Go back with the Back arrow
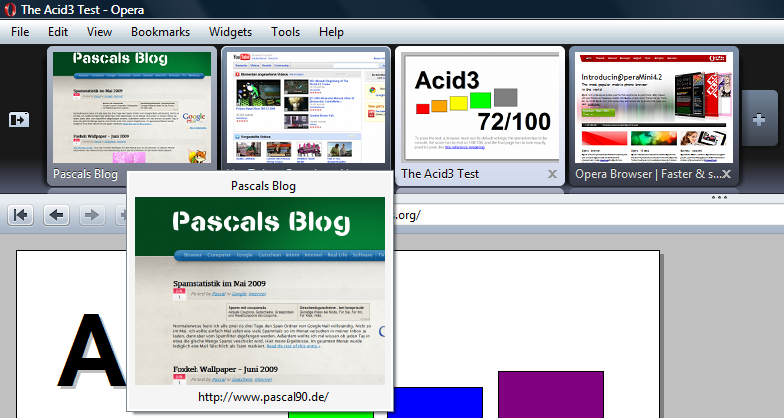This screenshot has height=418, width=784. [x=56, y=215]
